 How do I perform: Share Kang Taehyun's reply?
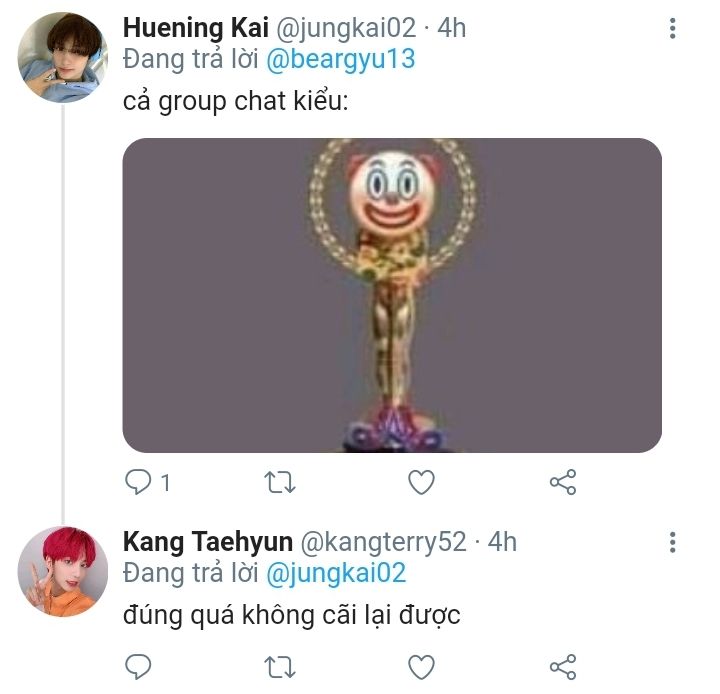563,667
